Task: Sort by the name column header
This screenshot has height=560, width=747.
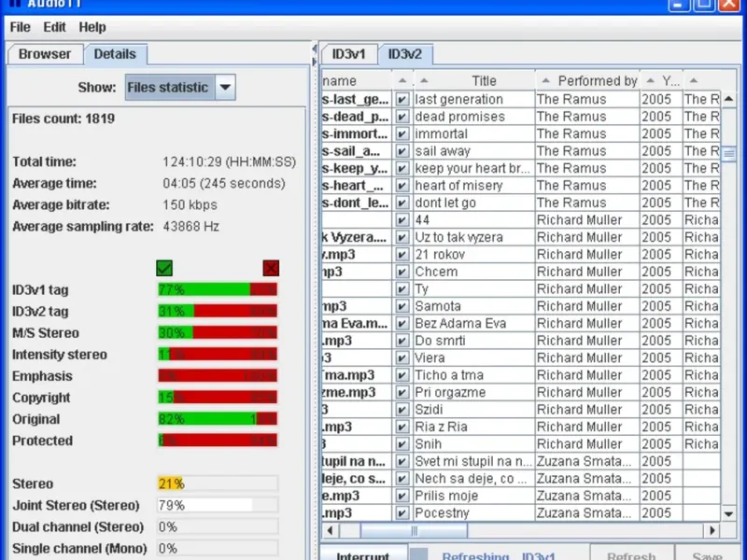Action: tap(357, 81)
